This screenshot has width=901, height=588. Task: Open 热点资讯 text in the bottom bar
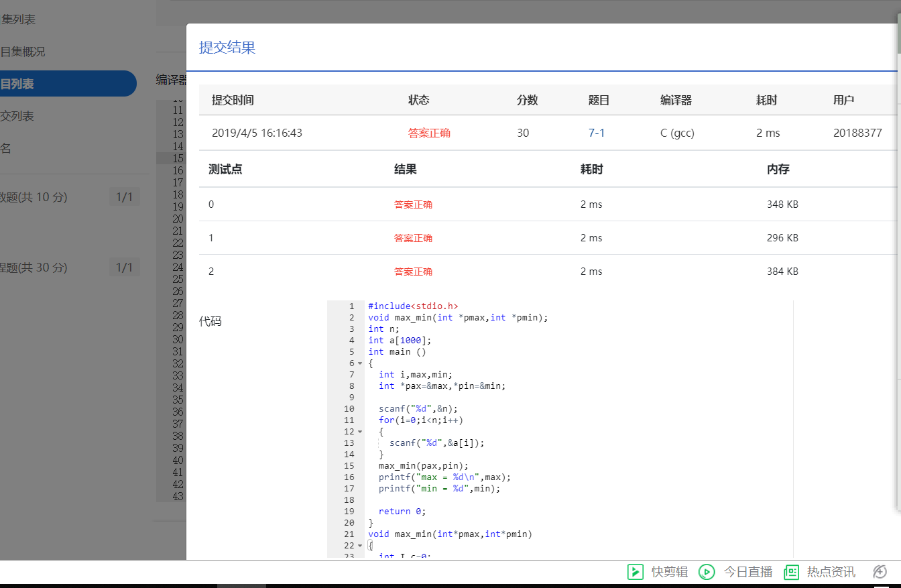pos(831,572)
